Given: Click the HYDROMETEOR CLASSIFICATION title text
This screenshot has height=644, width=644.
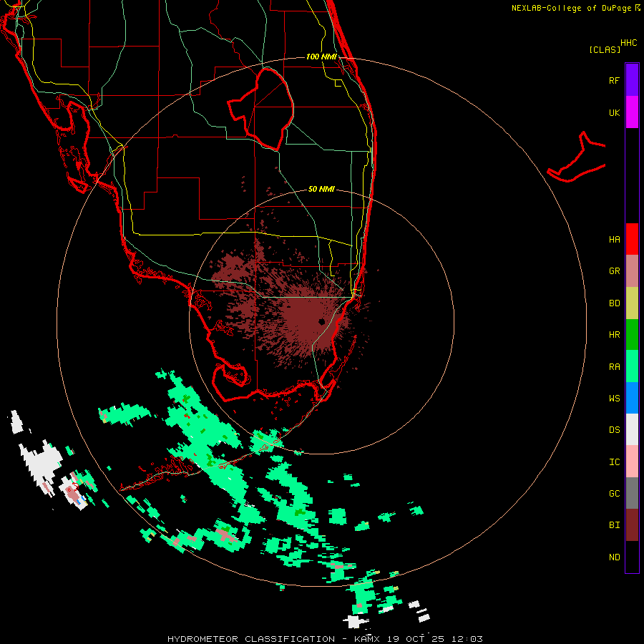Looking at the screenshot, I should (x=251, y=639).
